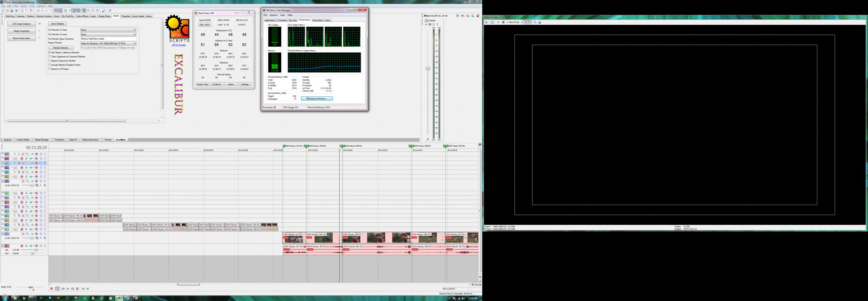The image size is (868, 301).
Task: Click the Master bus mute icon in Mixer
Action: [x=434, y=24]
